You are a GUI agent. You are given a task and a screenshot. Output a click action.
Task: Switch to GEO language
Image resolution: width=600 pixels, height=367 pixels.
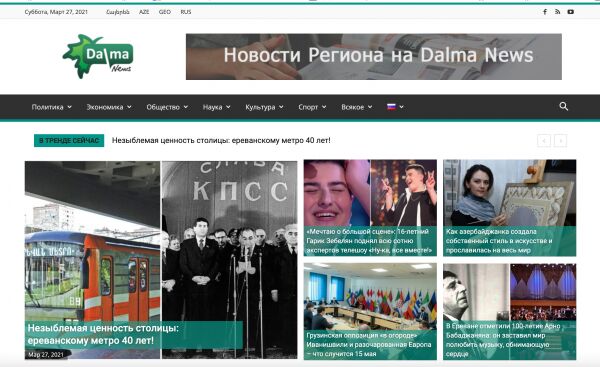point(165,12)
